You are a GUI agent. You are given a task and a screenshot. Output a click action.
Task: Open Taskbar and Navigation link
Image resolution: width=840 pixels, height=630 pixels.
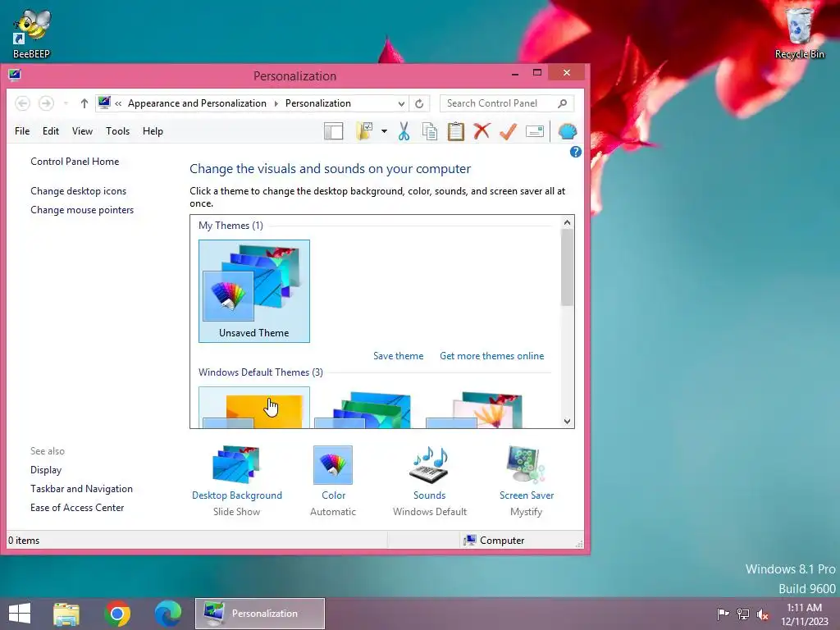pos(81,489)
